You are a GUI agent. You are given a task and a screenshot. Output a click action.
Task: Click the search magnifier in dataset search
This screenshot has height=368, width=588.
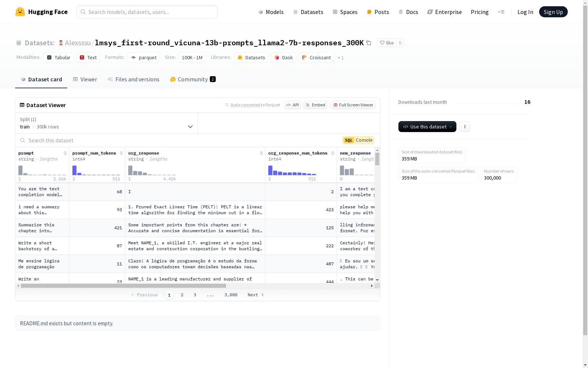click(x=23, y=140)
